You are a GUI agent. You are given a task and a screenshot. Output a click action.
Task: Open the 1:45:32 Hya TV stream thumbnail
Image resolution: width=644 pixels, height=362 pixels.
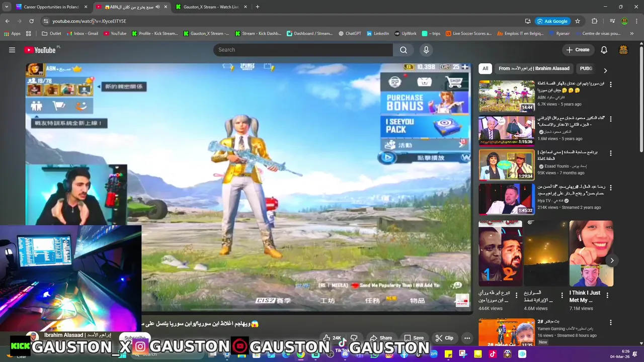(506, 199)
